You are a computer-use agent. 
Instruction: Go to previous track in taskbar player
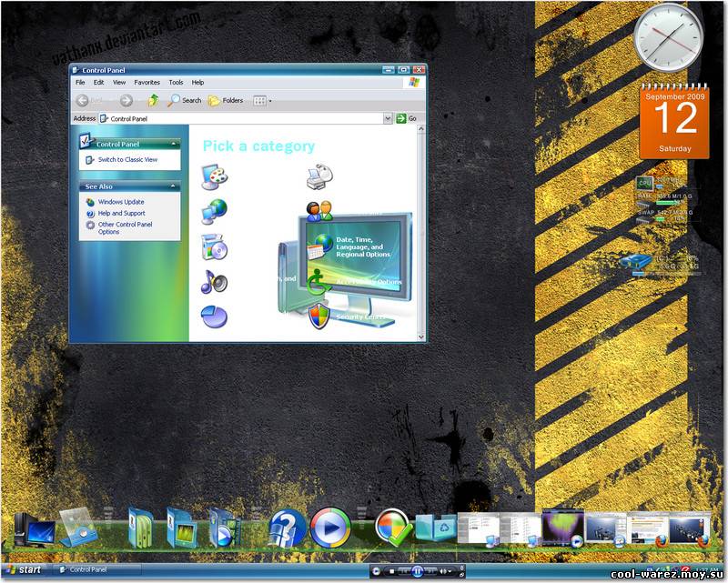tap(404, 571)
